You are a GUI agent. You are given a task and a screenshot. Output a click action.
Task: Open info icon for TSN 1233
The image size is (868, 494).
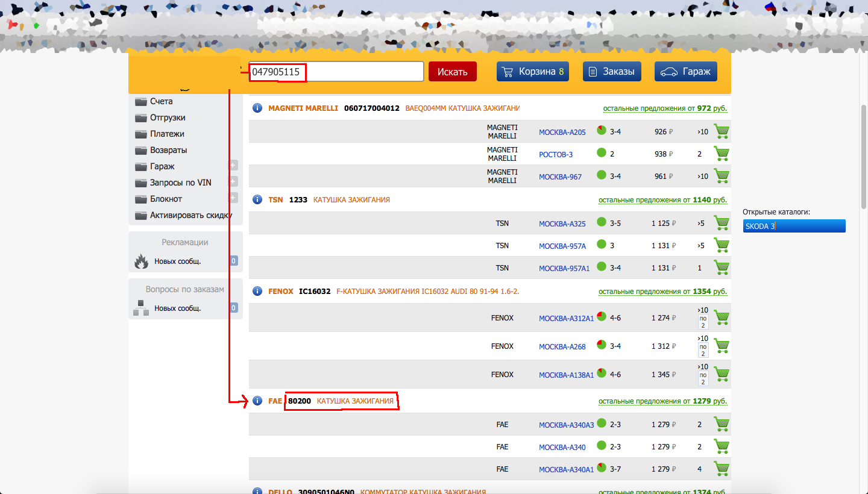tap(257, 199)
